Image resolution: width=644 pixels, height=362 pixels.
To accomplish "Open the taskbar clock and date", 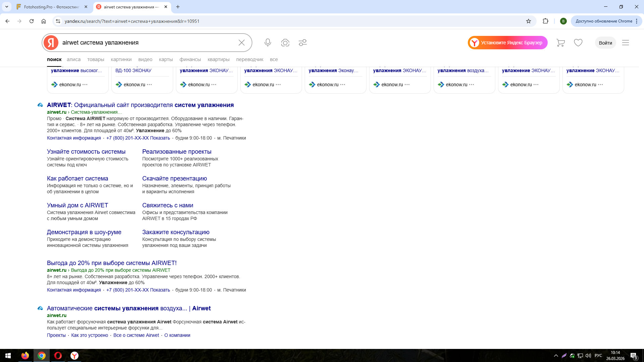I will coord(615,356).
